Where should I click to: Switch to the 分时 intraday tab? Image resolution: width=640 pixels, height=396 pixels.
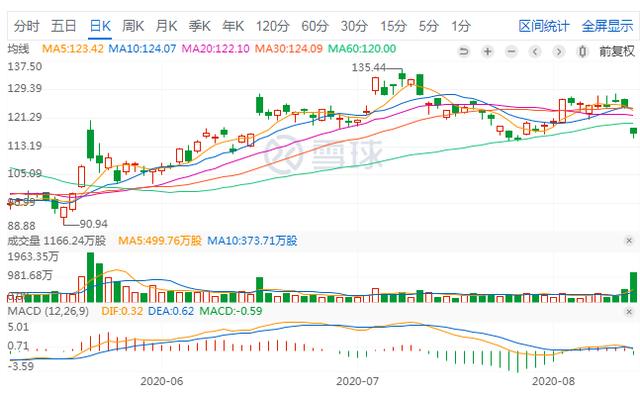27,26
